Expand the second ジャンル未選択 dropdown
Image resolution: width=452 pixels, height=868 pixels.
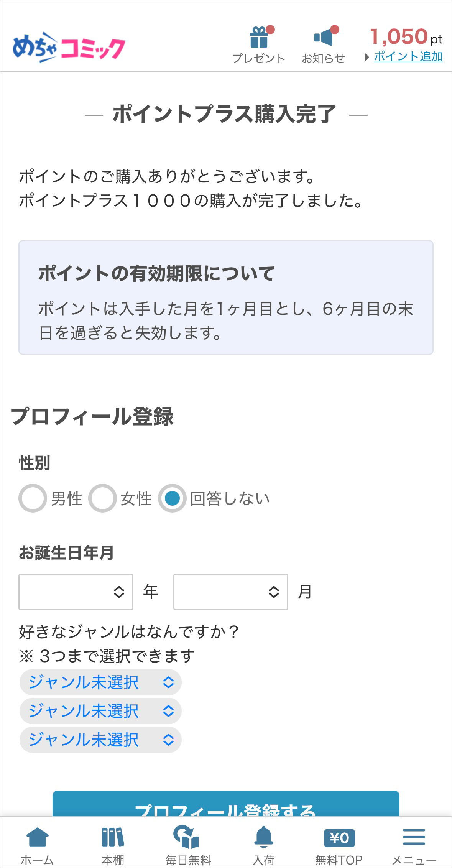tap(100, 711)
